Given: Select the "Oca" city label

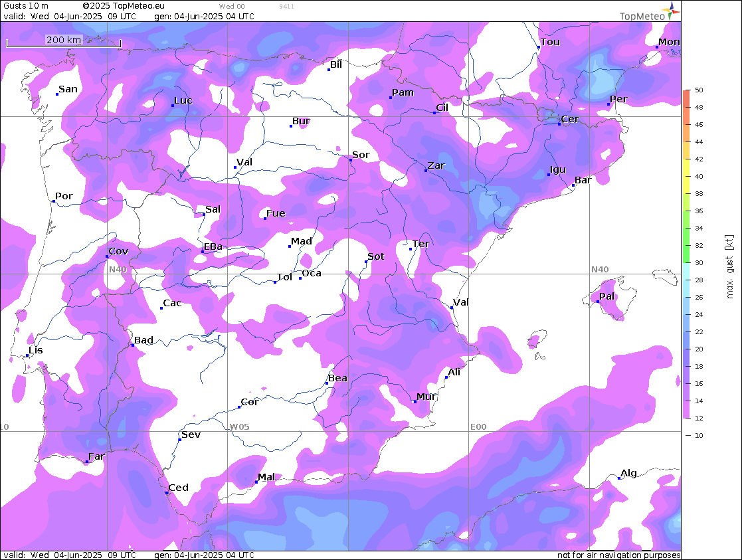Looking at the screenshot, I should click(312, 273).
